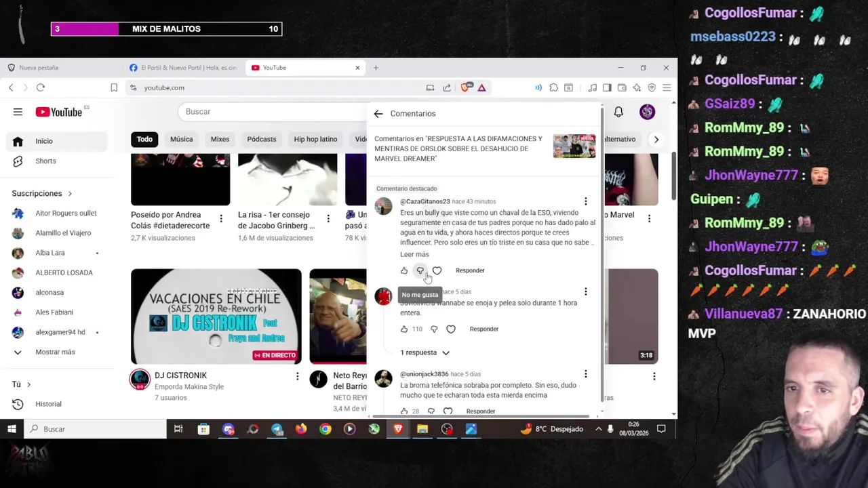Open options menu for @CazaGitanos23 comment
Image resolution: width=868 pixels, height=488 pixels.
tap(586, 201)
